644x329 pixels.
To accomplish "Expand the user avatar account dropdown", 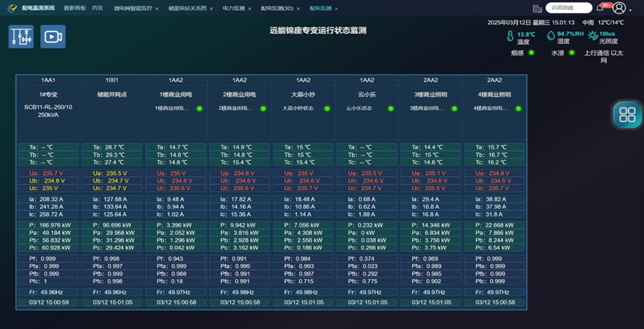I will [621, 8].
